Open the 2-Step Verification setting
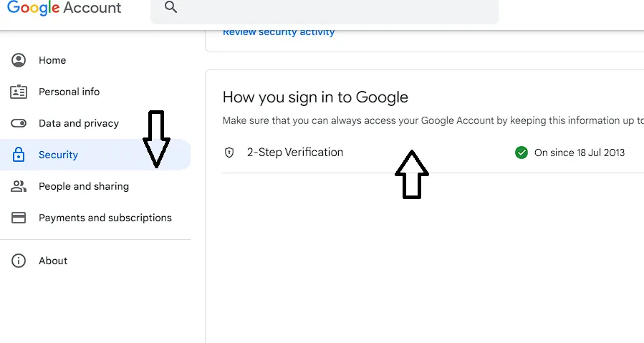Image resolution: width=644 pixels, height=343 pixels. tap(295, 153)
